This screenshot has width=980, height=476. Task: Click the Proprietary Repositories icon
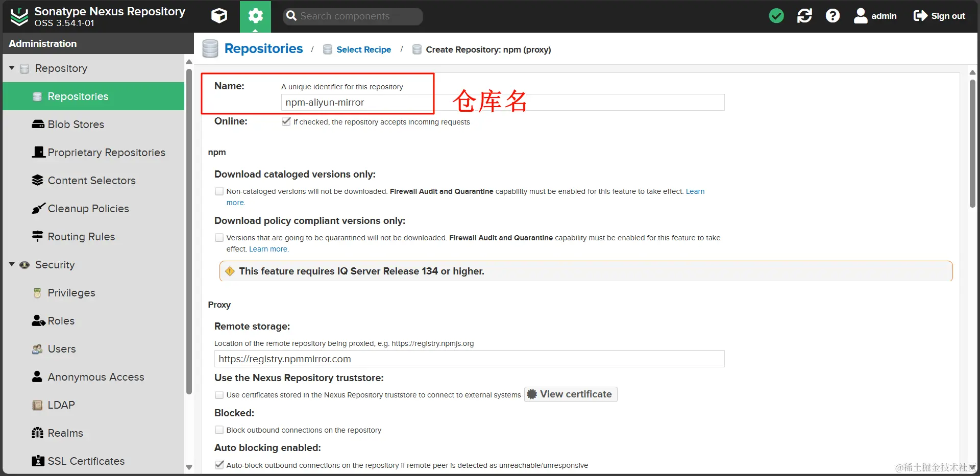[x=38, y=153]
